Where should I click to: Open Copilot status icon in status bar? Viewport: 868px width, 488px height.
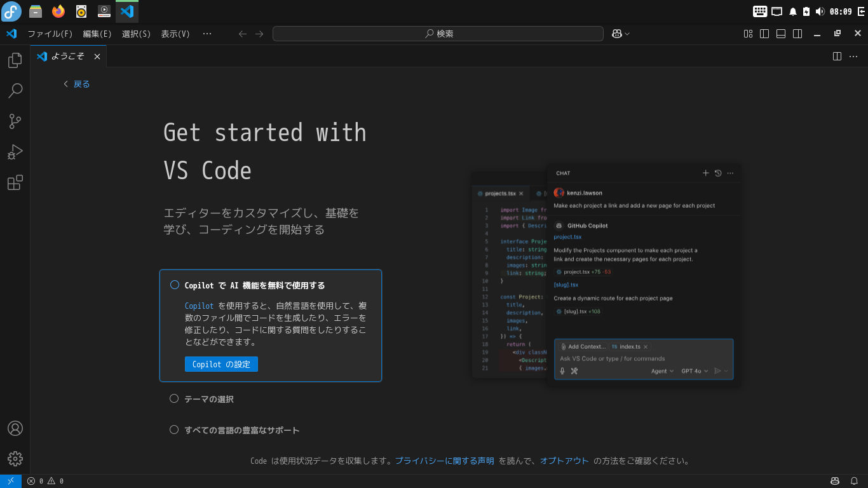pyautogui.click(x=835, y=481)
